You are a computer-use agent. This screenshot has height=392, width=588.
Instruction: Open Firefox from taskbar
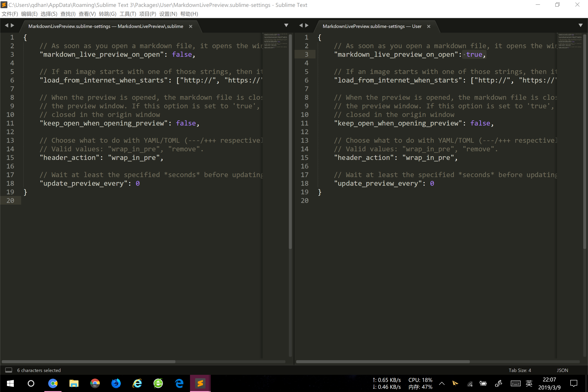click(x=116, y=383)
